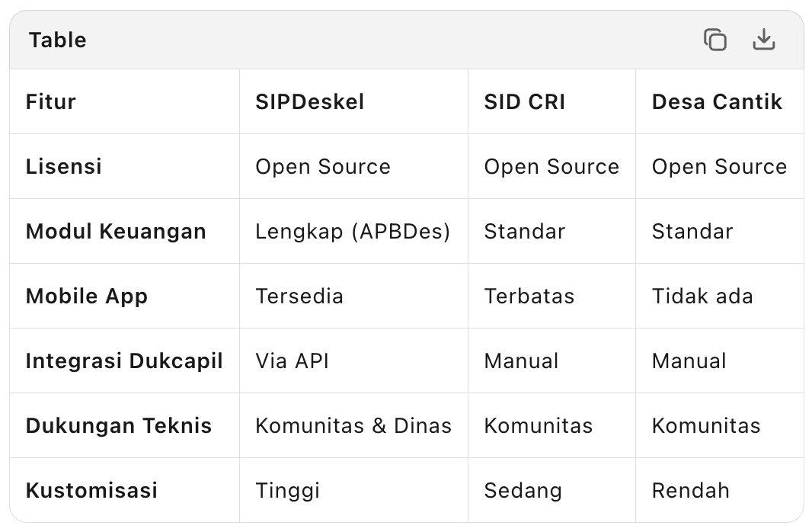
Task: Click the Tidak ada cell
Action: tap(702, 296)
